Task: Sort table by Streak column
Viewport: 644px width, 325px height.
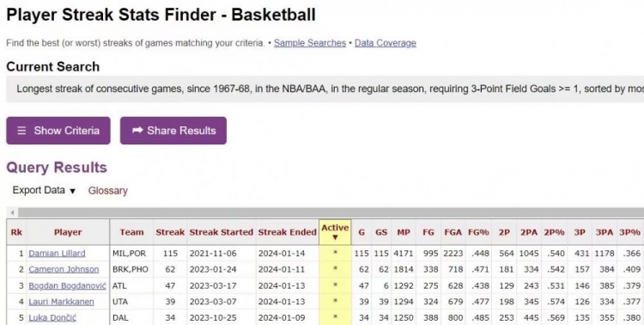Action: 170,232
